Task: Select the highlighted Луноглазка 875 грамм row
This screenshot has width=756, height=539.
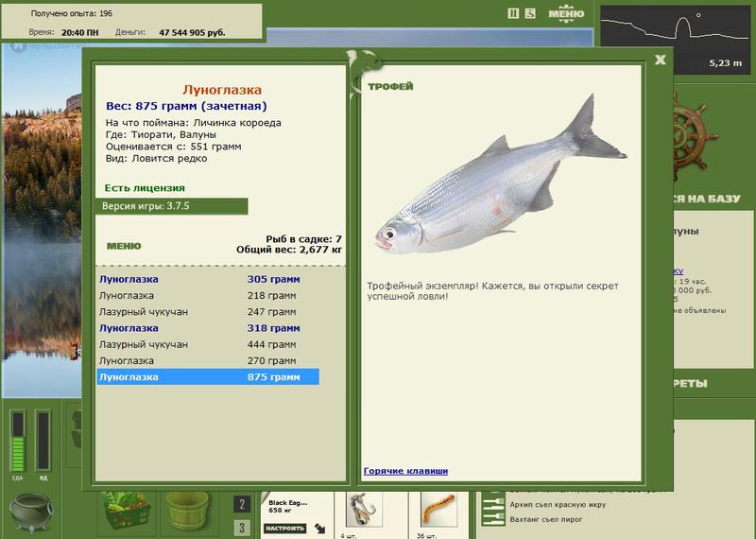Action: [x=208, y=377]
